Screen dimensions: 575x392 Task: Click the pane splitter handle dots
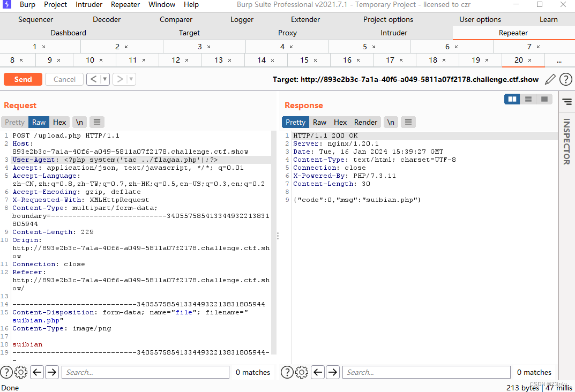[x=278, y=236]
